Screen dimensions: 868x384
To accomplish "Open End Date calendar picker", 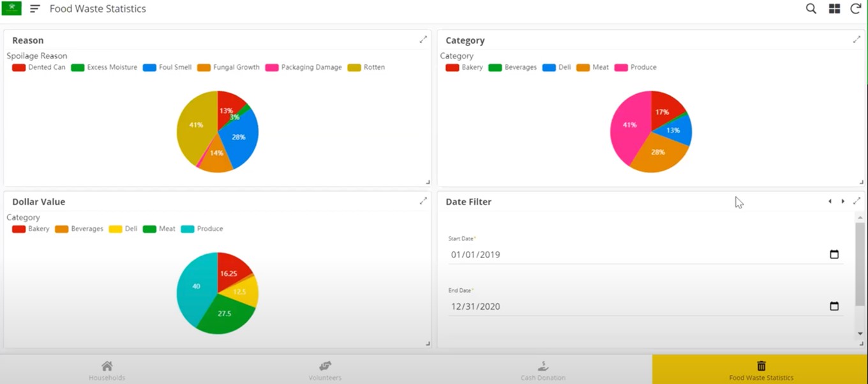I will click(834, 306).
